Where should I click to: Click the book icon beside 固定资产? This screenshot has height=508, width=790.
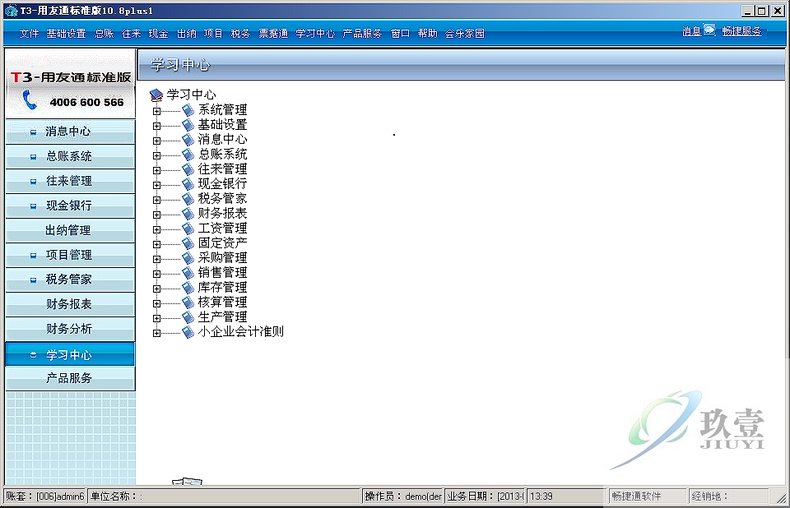pyautogui.click(x=188, y=243)
